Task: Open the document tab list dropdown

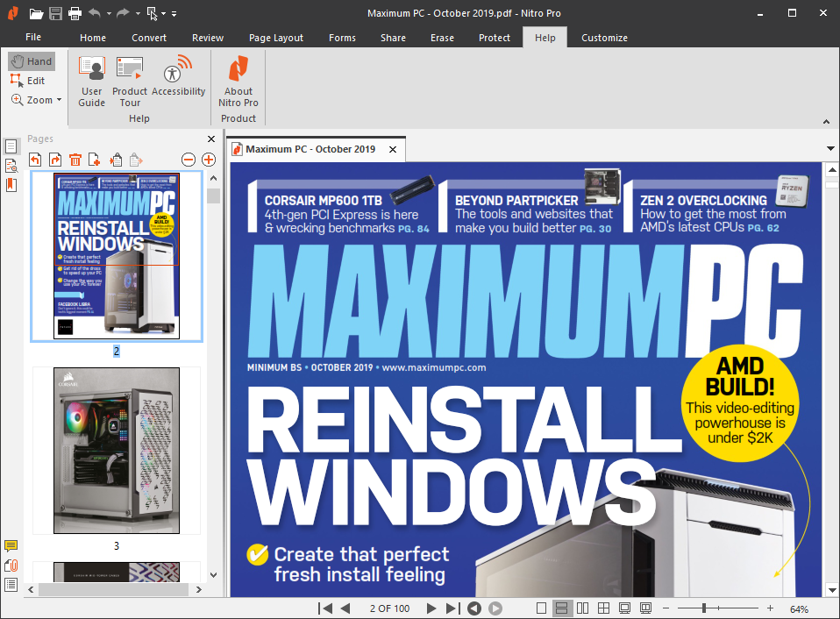Action: [x=830, y=148]
